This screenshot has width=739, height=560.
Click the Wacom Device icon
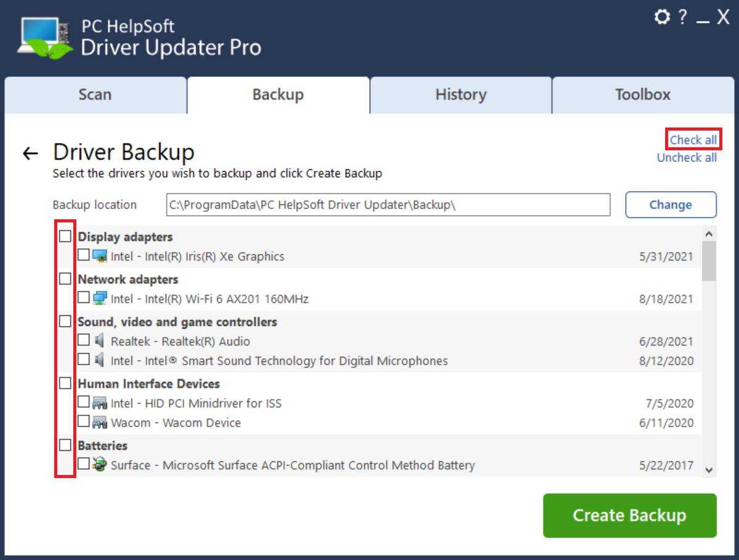[100, 422]
